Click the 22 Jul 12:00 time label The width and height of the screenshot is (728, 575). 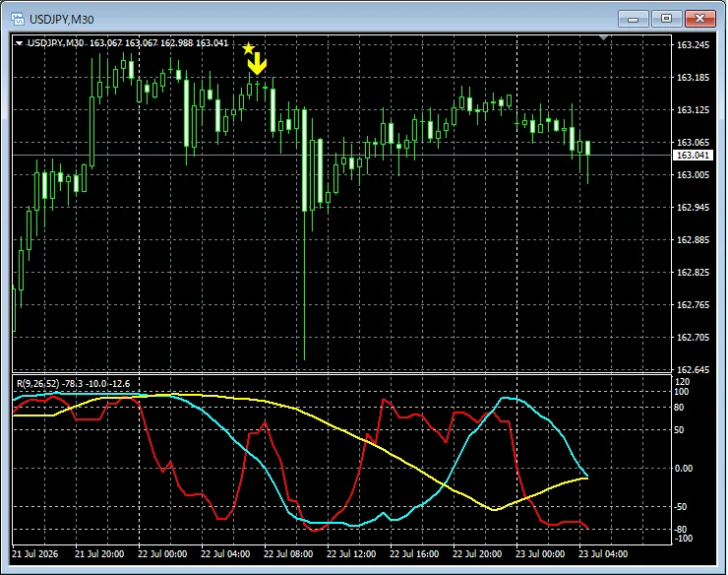(351, 554)
